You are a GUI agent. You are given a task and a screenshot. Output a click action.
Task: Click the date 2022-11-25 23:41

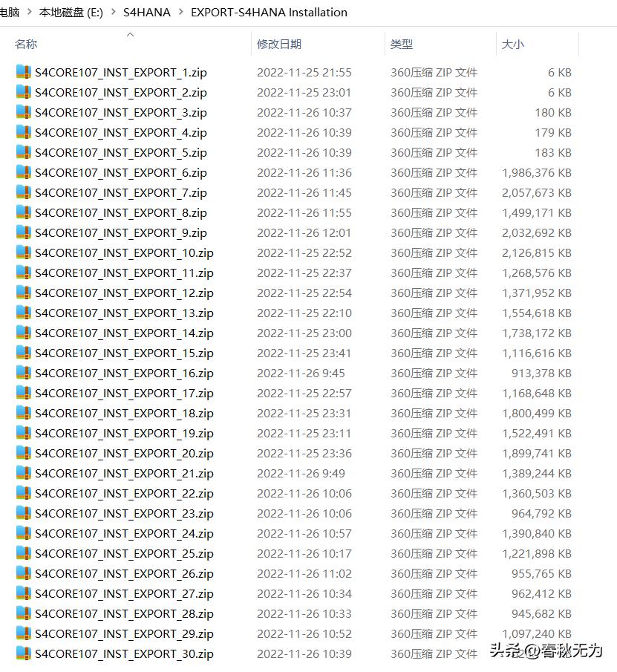tap(304, 353)
